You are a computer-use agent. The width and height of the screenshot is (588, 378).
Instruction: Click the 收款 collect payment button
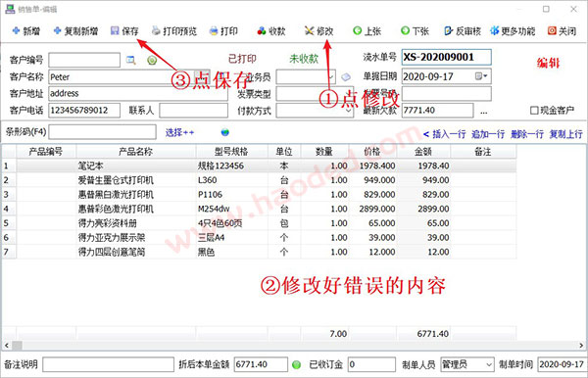click(x=271, y=31)
